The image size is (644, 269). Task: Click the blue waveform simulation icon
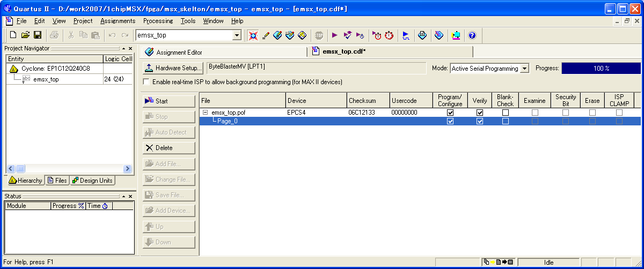point(406,35)
